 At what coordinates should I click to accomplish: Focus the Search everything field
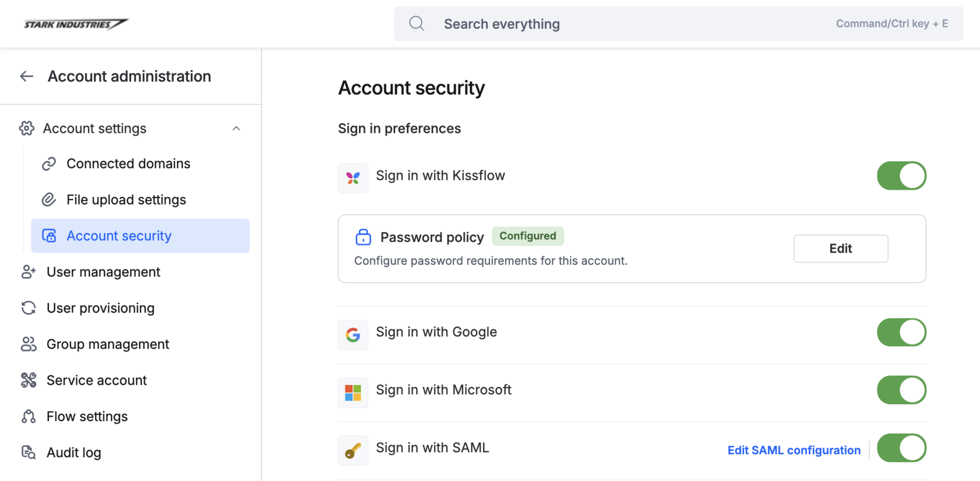(x=627, y=24)
